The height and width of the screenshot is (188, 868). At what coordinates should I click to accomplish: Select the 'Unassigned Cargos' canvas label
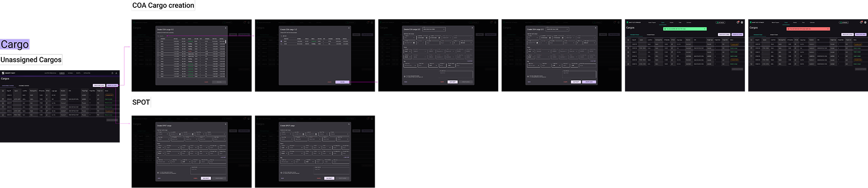[31, 60]
